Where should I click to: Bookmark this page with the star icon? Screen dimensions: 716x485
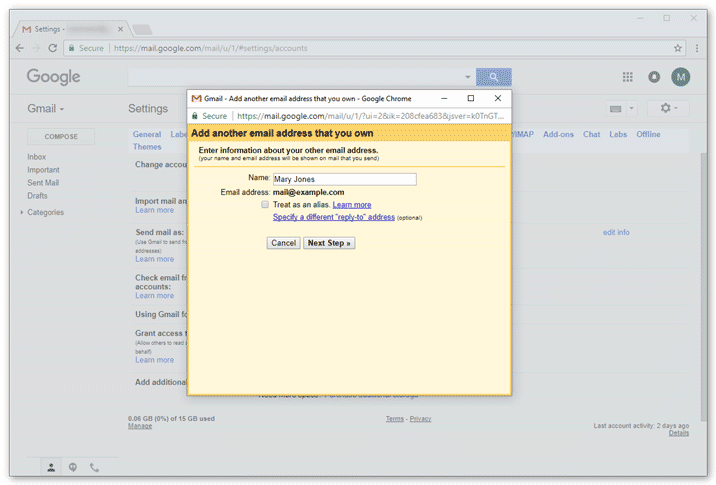[678, 47]
